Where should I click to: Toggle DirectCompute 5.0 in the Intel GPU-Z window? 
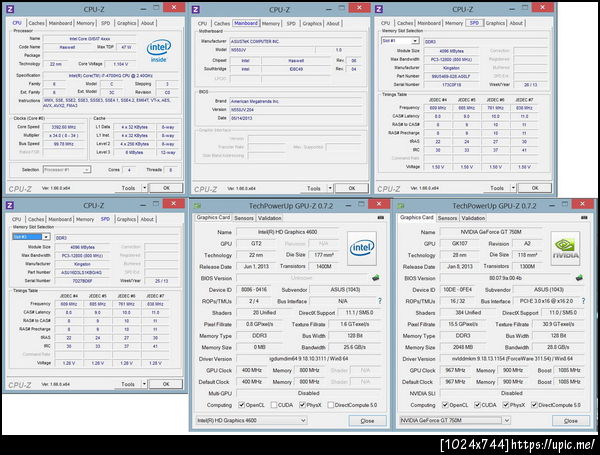coord(331,405)
